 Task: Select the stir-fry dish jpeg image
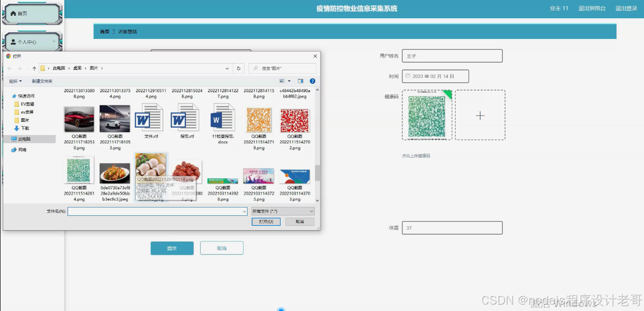pyautogui.click(x=115, y=173)
